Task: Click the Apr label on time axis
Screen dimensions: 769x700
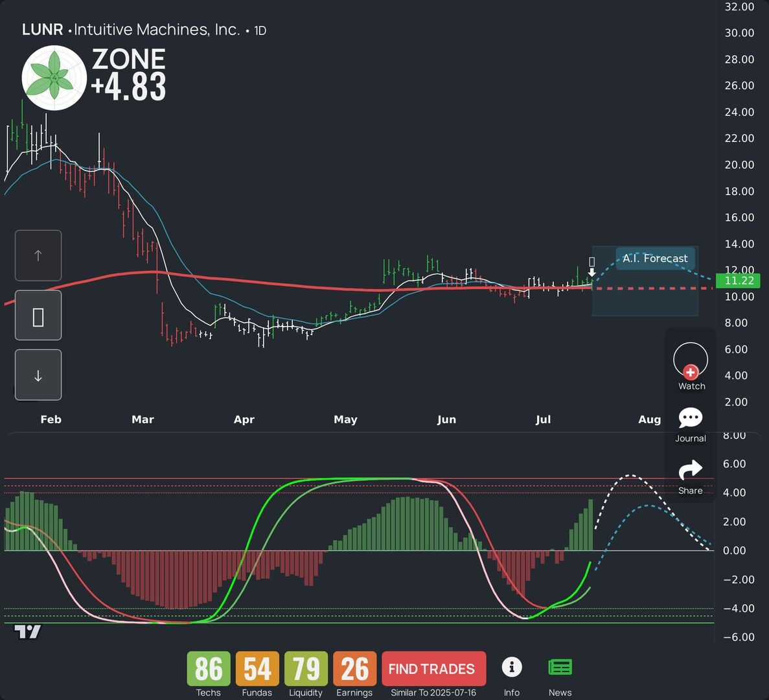Action: tap(244, 419)
